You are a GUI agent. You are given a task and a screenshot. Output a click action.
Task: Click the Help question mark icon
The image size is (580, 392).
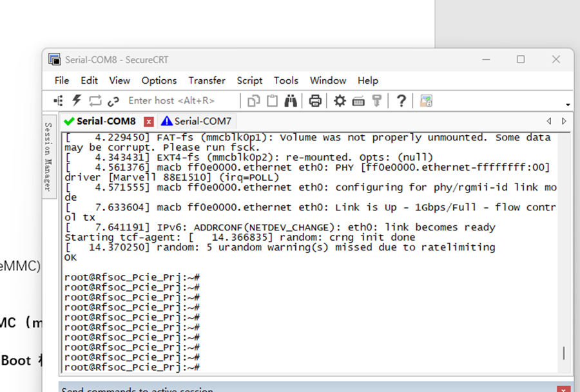[x=401, y=100]
